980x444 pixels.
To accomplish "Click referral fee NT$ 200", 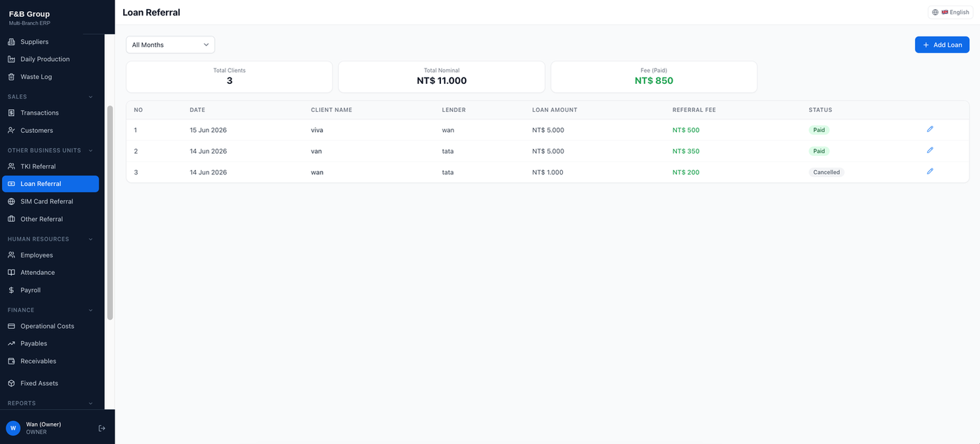I will coord(685,172).
